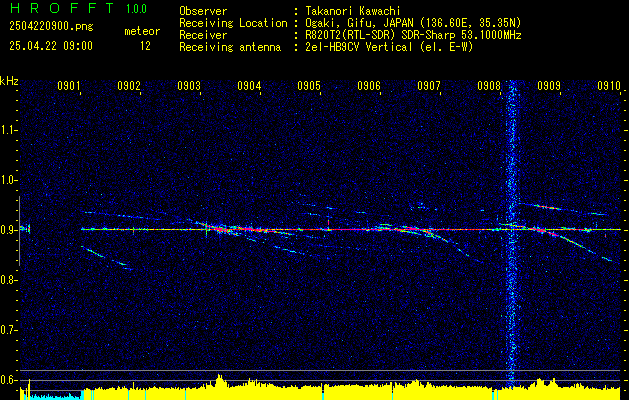Image resolution: width=629 pixels, height=400 pixels.
Task: Click the 0905 time marker
Action: pyautogui.click(x=309, y=85)
